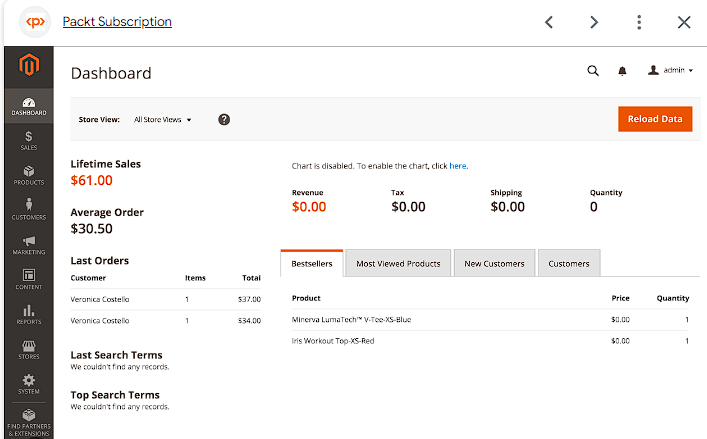Image resolution: width=707 pixels, height=439 pixels.
Task: Click the Tax $0.00 value
Action: (409, 207)
